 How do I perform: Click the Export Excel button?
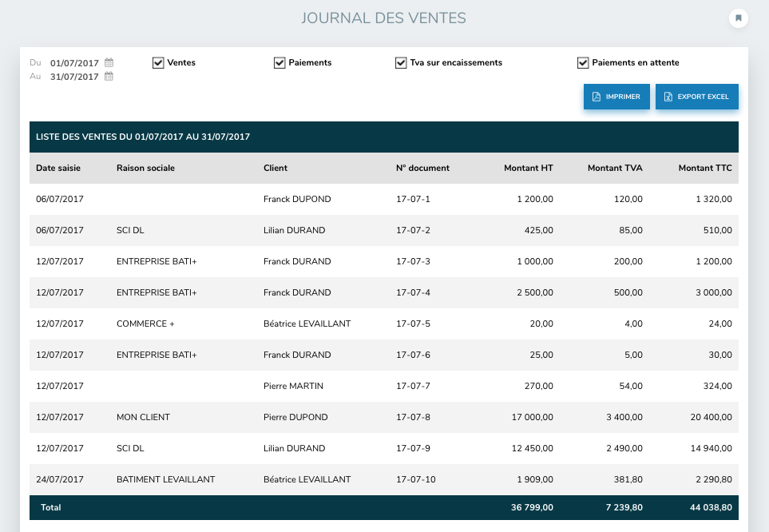(x=696, y=97)
